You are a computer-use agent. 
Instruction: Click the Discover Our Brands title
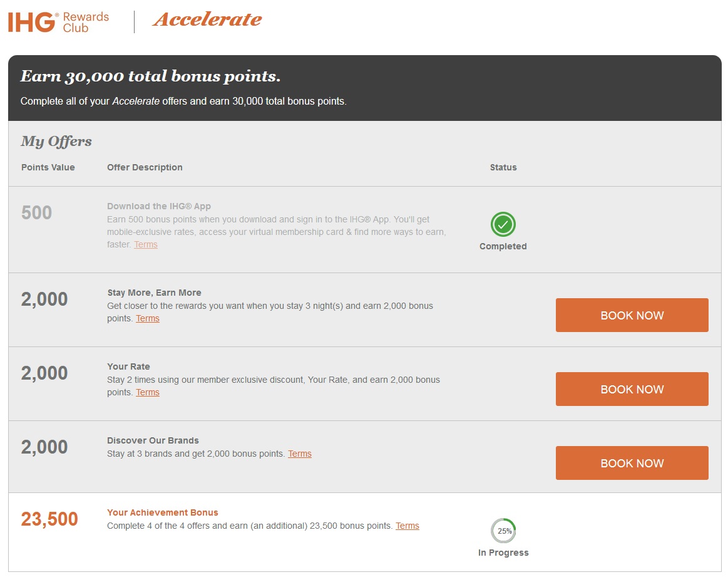click(x=153, y=440)
